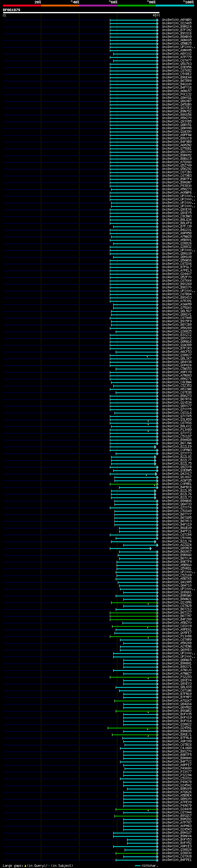
Task: Click the UniRef100_C5XG49 label
Action: (x=177, y=511)
